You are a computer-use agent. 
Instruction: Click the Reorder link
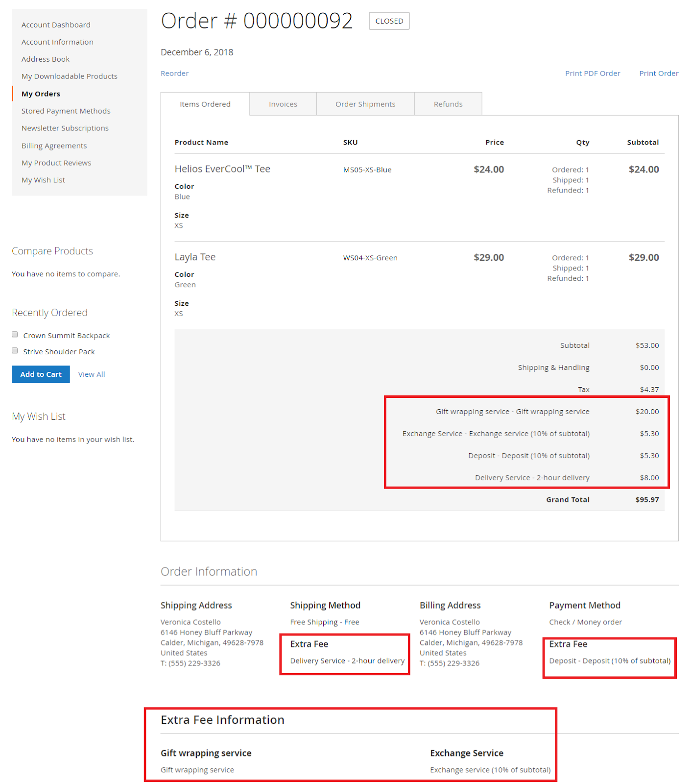pyautogui.click(x=174, y=73)
